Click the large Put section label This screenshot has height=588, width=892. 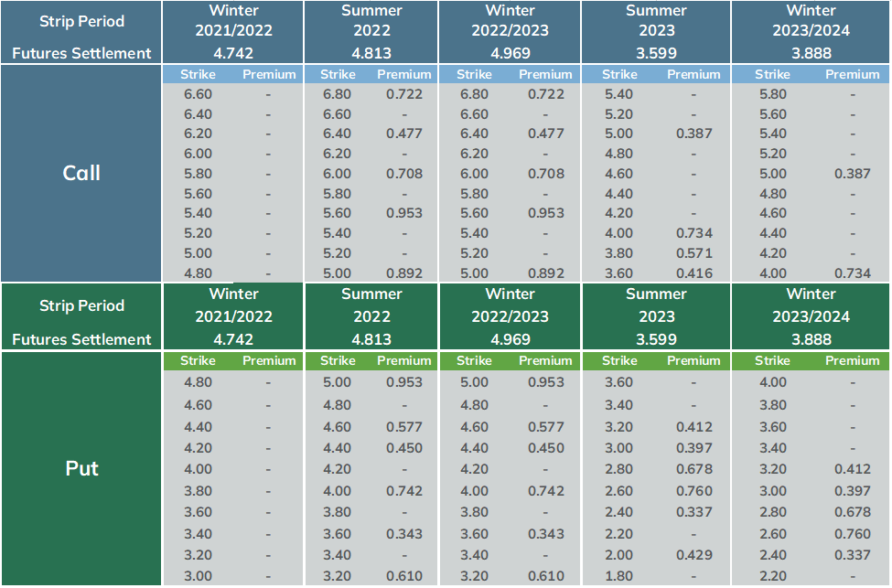pos(81,468)
